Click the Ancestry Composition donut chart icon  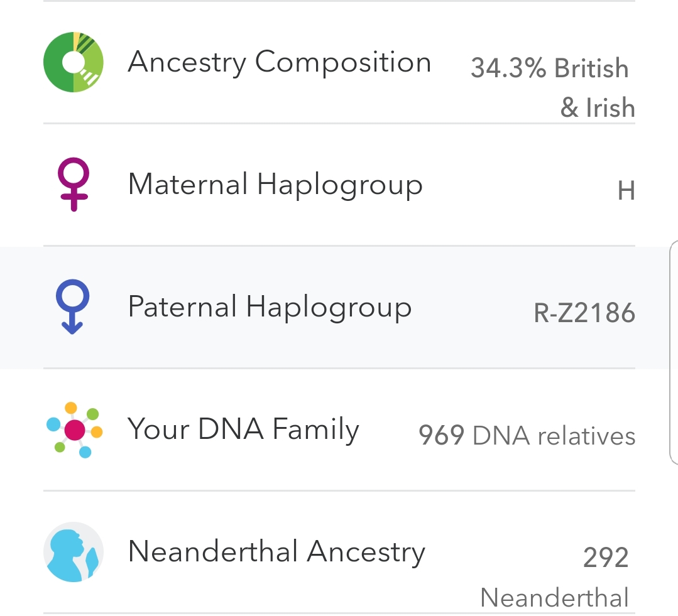[x=74, y=62]
